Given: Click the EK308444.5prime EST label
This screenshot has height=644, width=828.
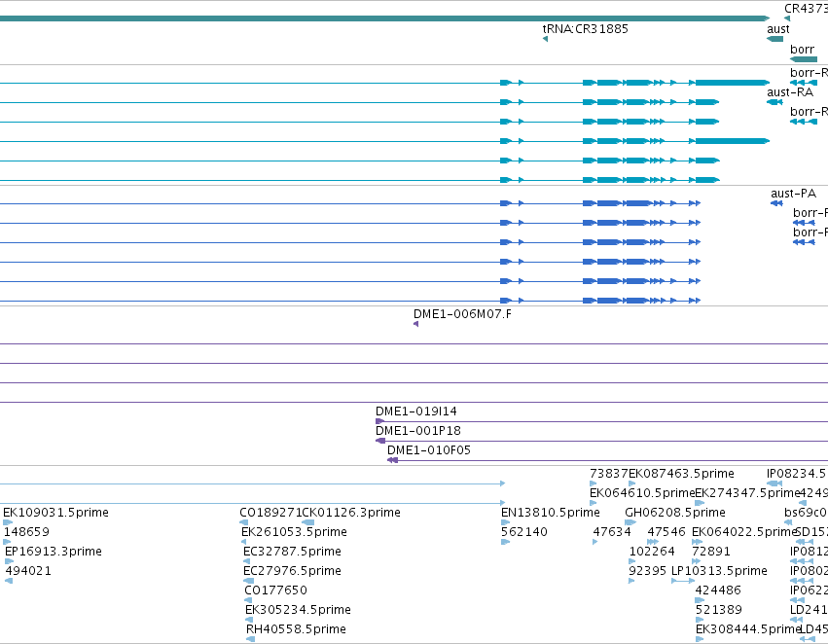Looking at the screenshot, I should (x=748, y=629).
